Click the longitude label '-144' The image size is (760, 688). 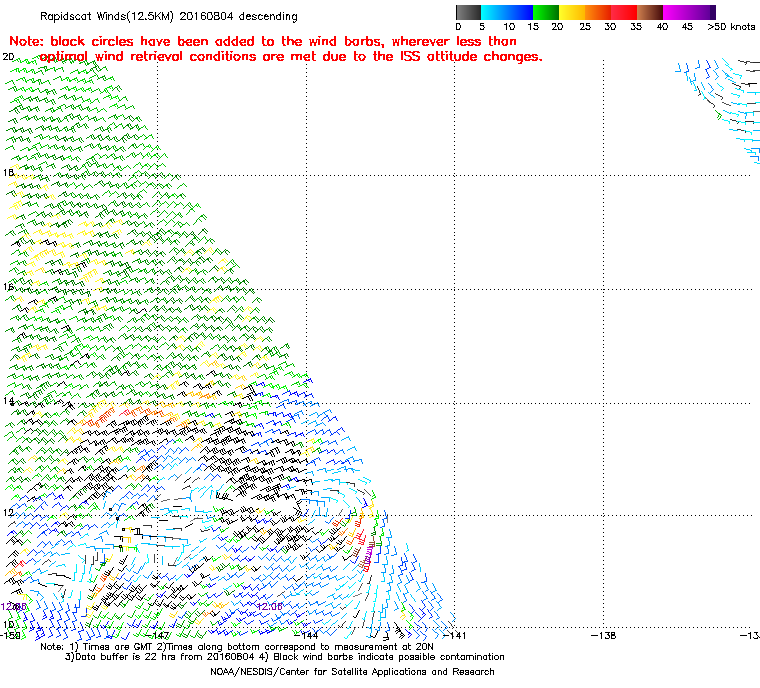click(306, 635)
